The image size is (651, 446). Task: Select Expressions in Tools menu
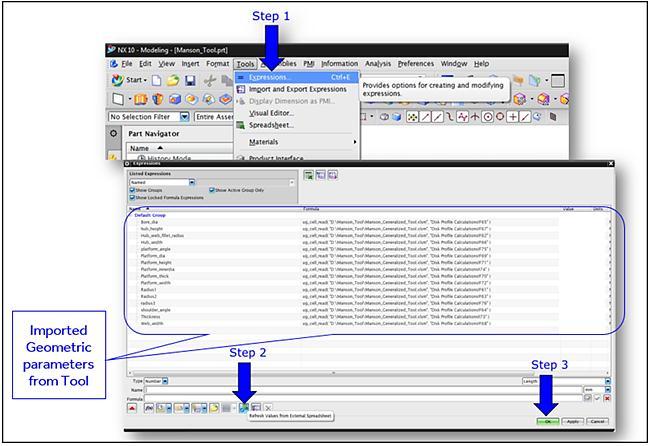[296, 77]
